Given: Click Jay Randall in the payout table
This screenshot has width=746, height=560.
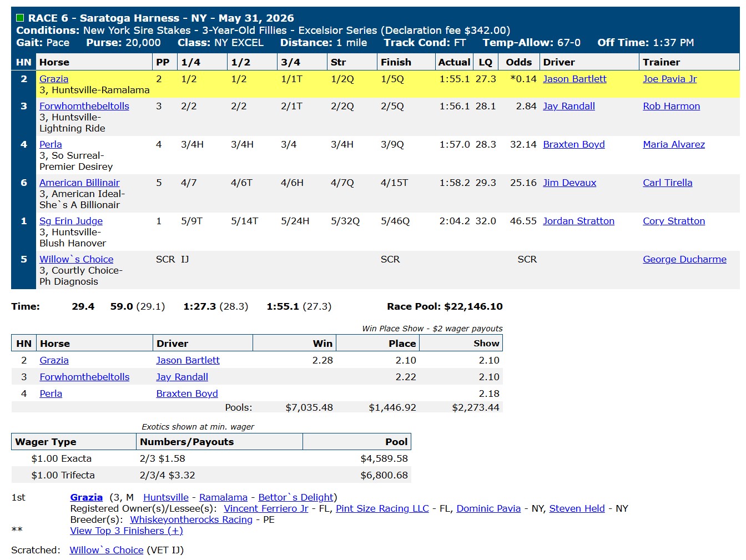Looking at the screenshot, I should click(182, 377).
